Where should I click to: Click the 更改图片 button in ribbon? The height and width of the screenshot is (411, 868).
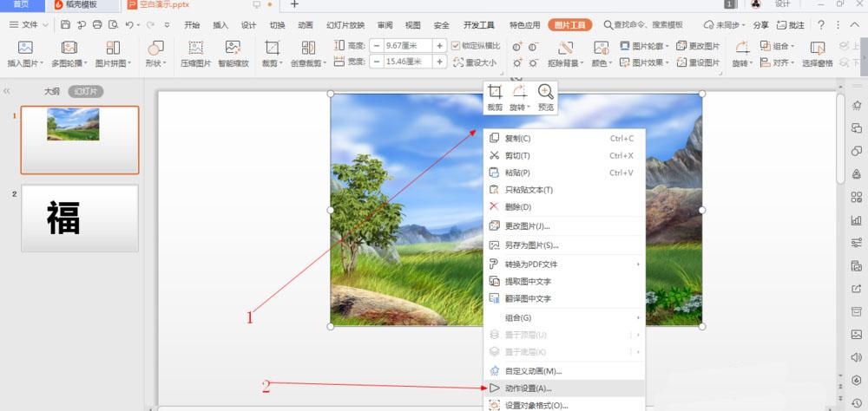698,46
